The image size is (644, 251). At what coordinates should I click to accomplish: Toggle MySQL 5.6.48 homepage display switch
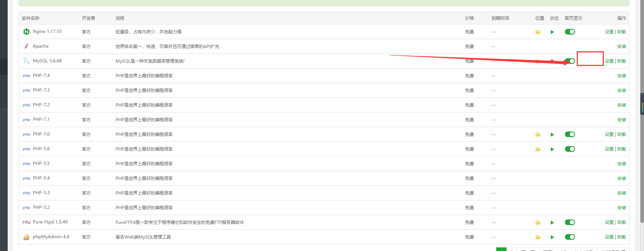tap(570, 61)
